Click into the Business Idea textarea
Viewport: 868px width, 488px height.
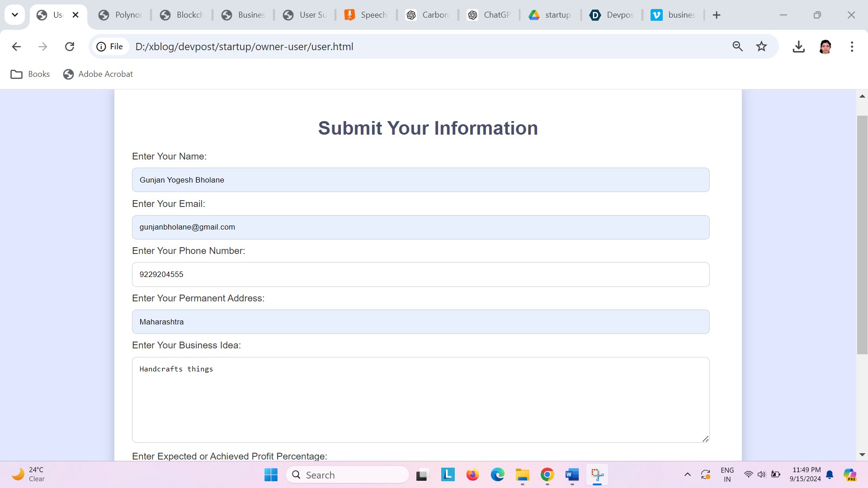click(x=420, y=400)
